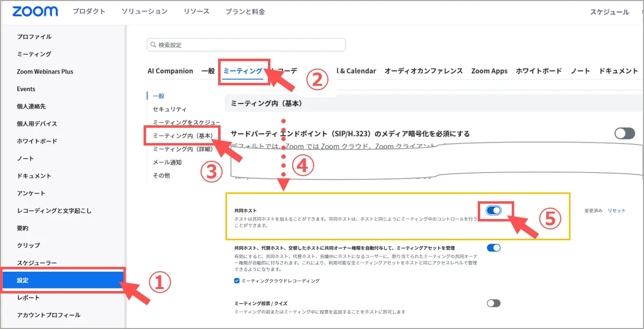Click スケジュール in top right
This screenshot has width=644, height=329.
click(609, 12)
